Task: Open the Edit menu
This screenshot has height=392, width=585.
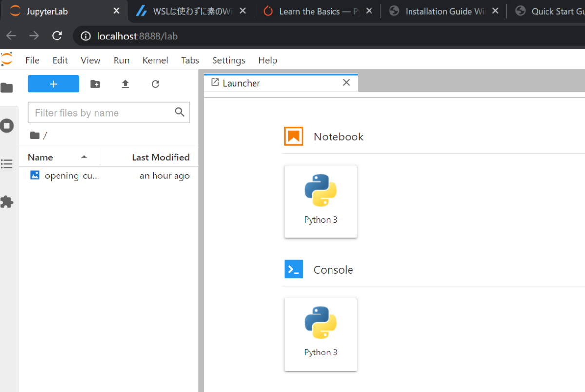Action: (60, 60)
